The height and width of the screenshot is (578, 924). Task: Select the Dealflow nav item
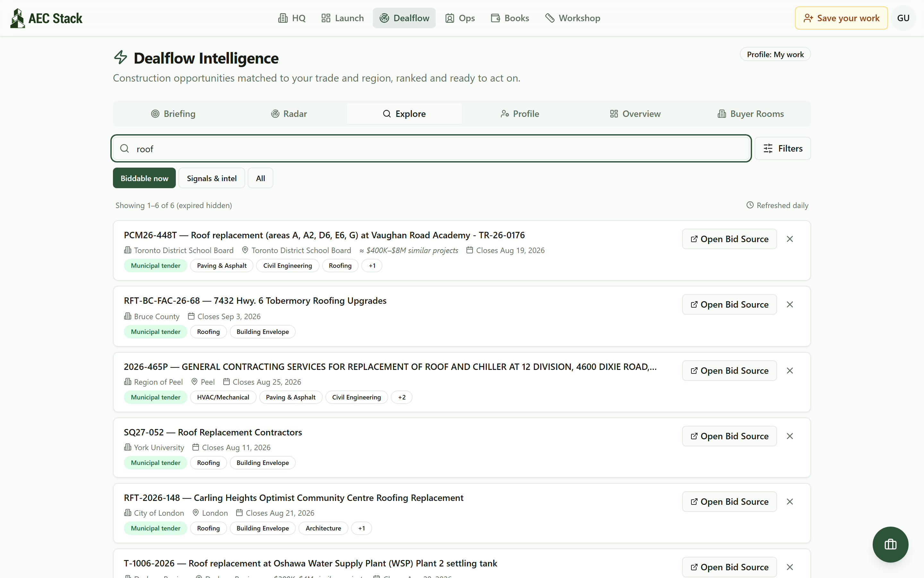coord(404,18)
